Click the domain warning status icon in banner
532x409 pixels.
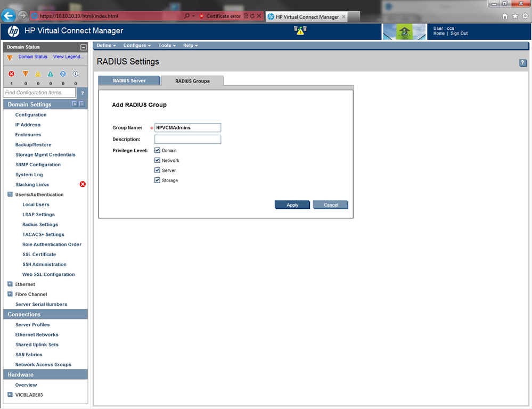click(300, 30)
